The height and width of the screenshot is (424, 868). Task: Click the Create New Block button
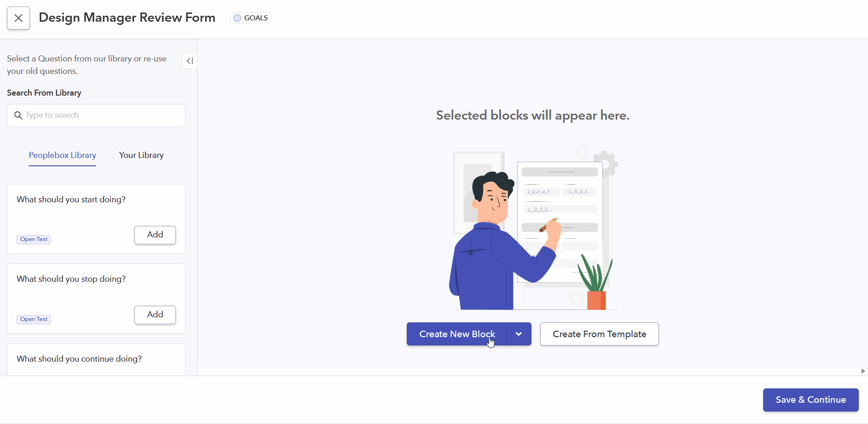pyautogui.click(x=457, y=334)
